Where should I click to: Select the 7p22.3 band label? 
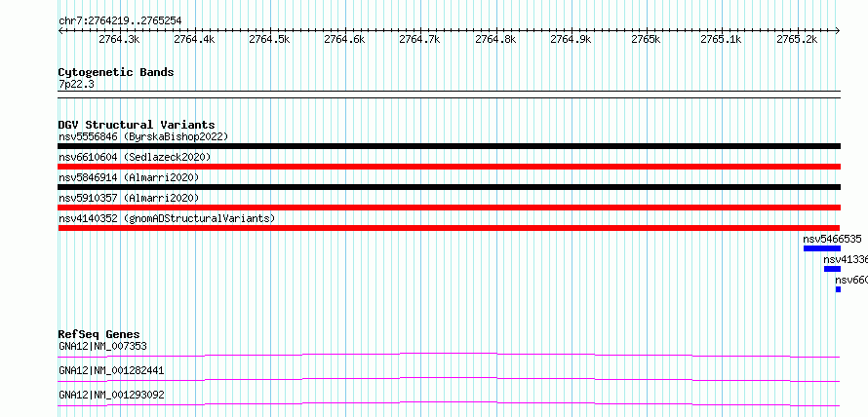tap(76, 84)
